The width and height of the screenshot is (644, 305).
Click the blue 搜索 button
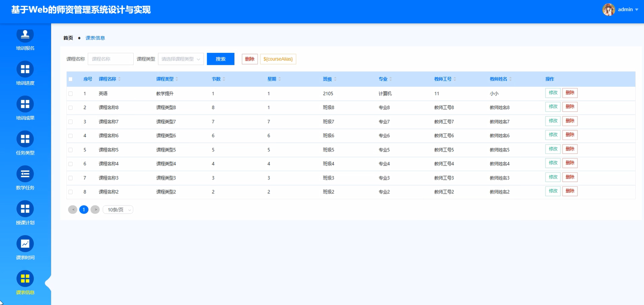pos(221,59)
